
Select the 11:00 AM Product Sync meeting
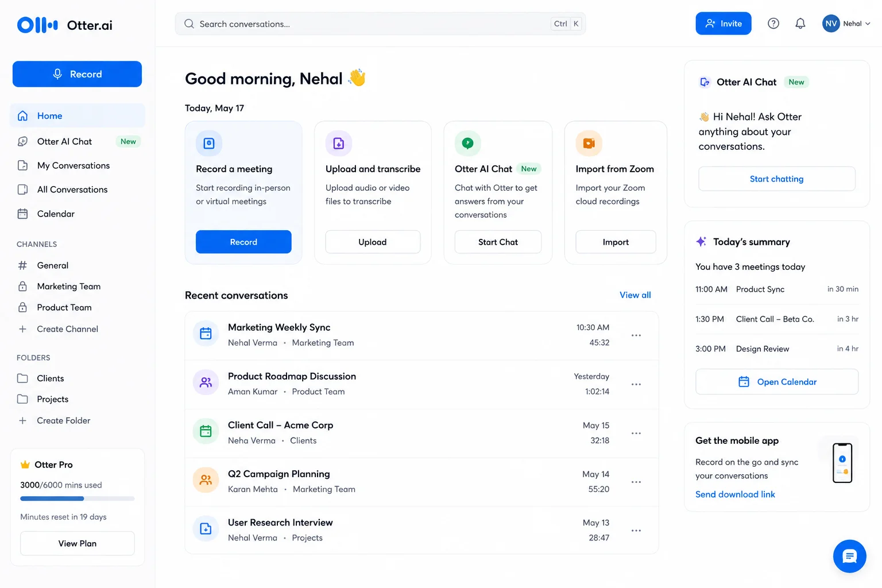tap(777, 289)
